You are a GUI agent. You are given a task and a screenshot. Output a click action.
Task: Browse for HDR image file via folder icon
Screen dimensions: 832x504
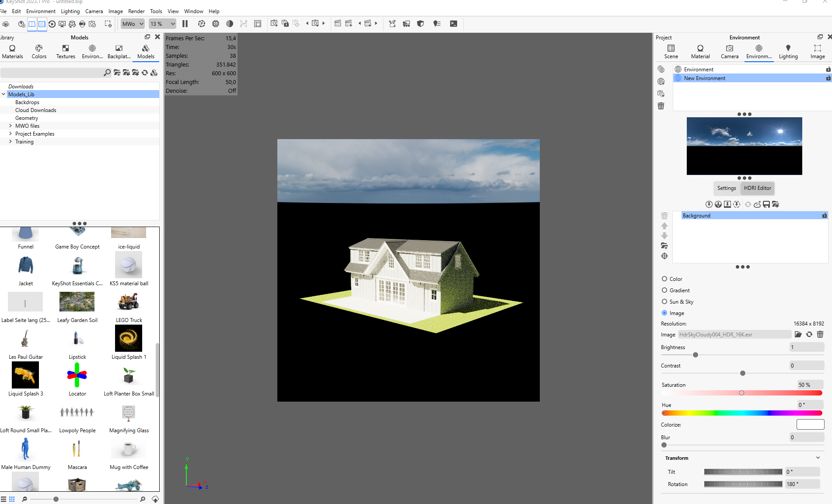(798, 334)
